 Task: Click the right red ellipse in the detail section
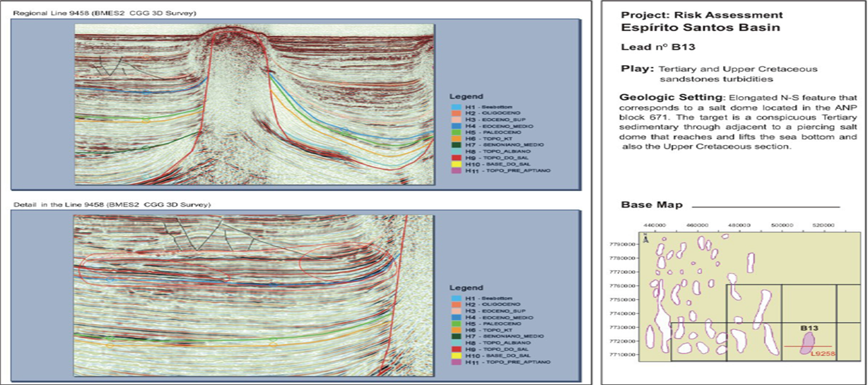tap(346, 263)
